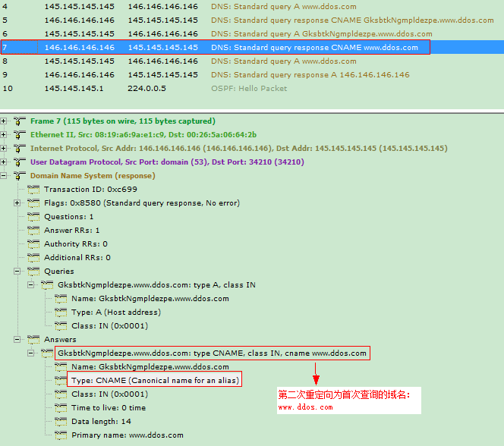Image resolution: width=504 pixels, height=446 pixels.
Task: Click the Ethernet II protocol icon
Action: point(20,134)
